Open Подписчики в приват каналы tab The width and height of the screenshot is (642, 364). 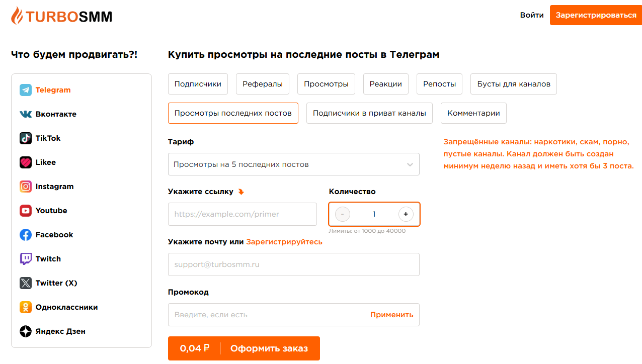tap(369, 113)
